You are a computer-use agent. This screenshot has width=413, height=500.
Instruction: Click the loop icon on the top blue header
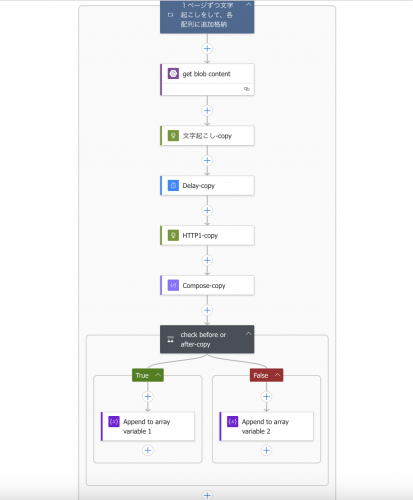[170, 15]
